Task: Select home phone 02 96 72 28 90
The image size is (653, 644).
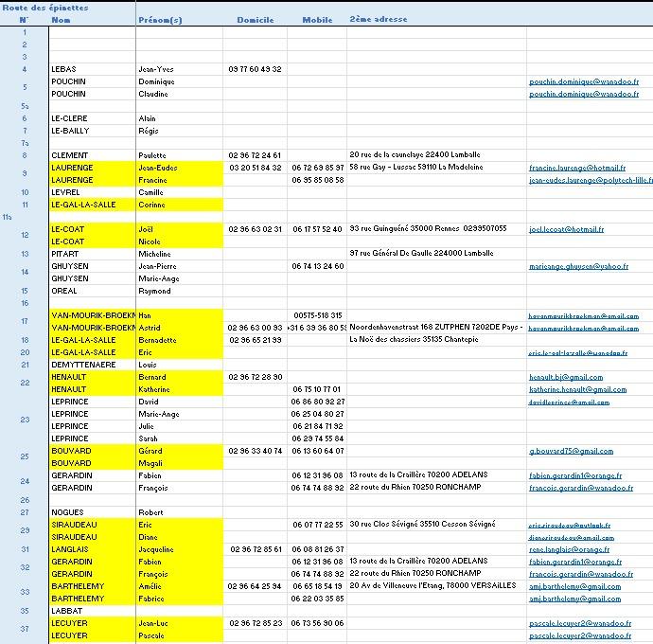Action: pos(256,377)
